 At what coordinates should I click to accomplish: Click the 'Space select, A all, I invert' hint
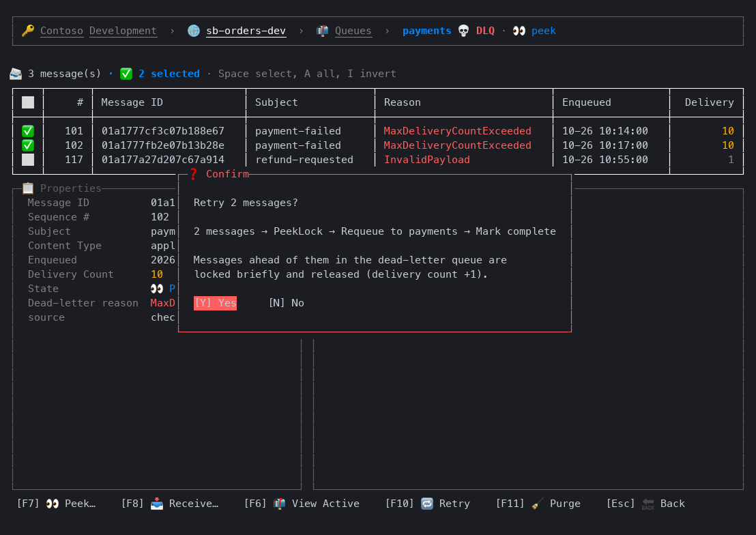[x=307, y=74]
